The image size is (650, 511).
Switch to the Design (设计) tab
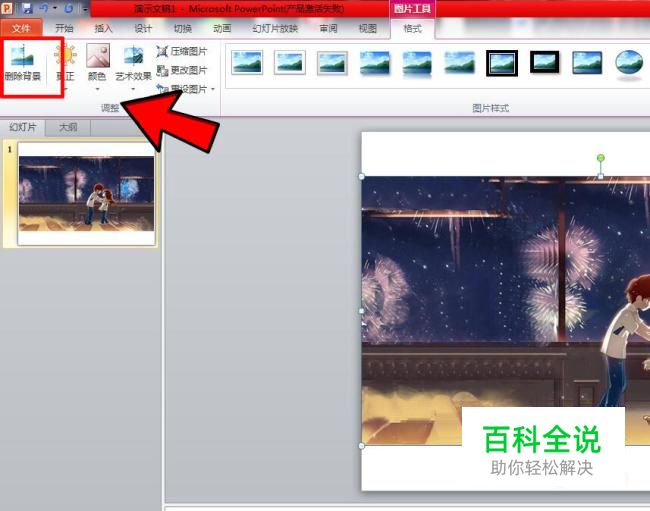pos(143,28)
